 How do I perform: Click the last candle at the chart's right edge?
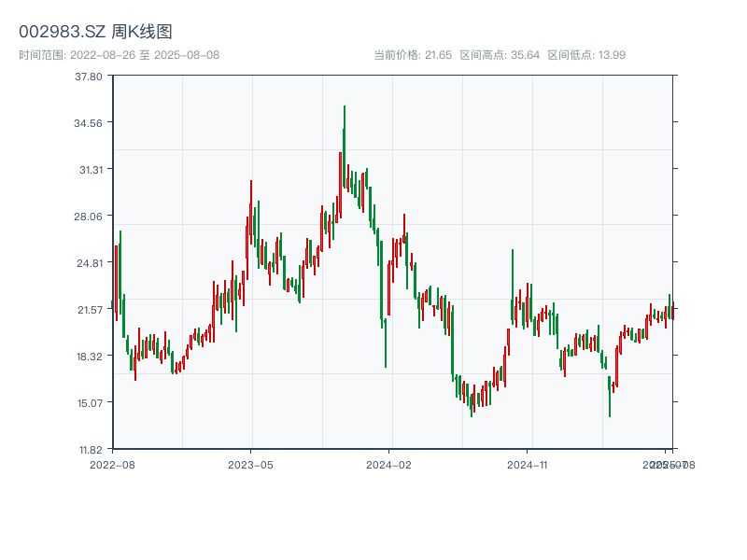(x=672, y=312)
